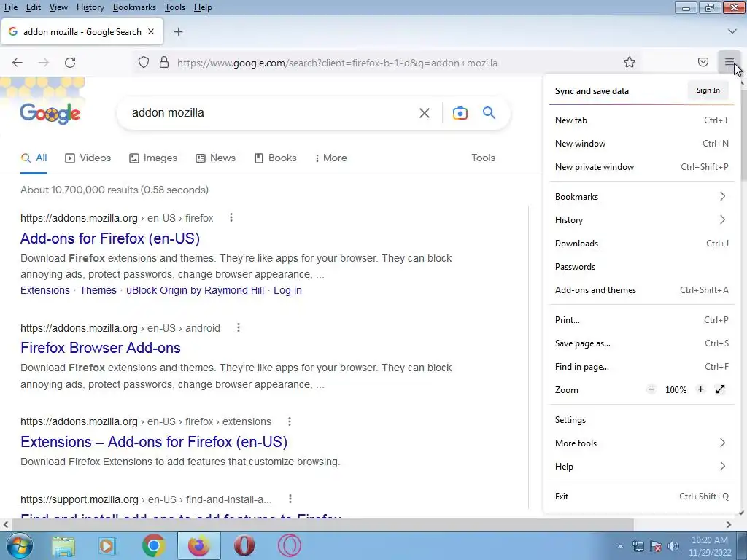The width and height of the screenshot is (747, 560).
Task: Switch to the Images search tab
Action: 153,157
